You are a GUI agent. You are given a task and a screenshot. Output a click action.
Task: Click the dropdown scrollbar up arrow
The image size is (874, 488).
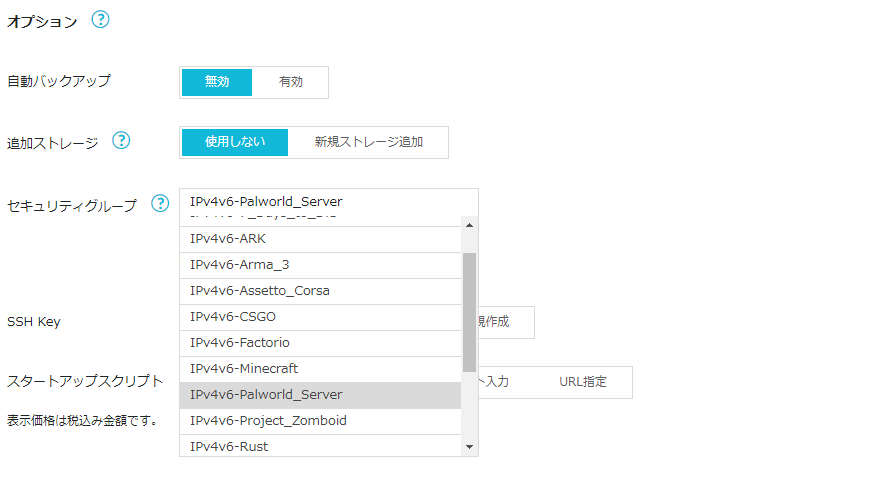[469, 223]
